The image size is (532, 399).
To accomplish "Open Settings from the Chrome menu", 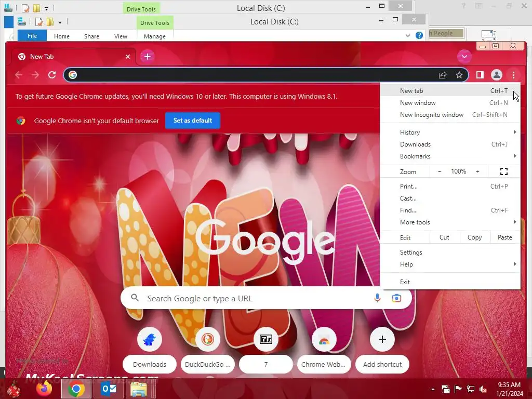I will [450, 252].
